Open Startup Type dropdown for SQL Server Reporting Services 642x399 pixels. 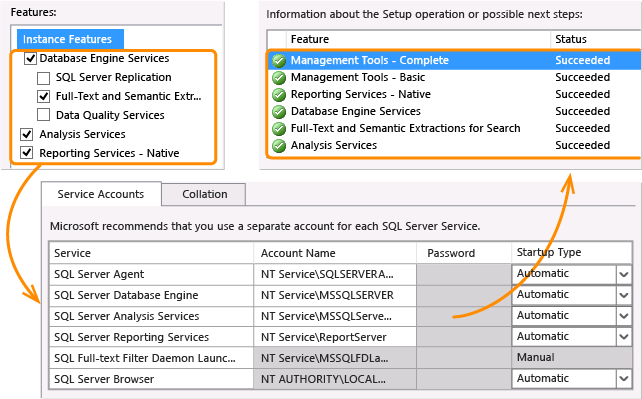pyautogui.click(x=624, y=337)
